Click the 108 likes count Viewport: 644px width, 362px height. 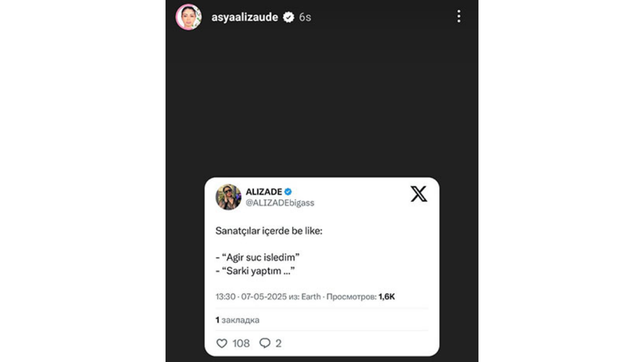[x=241, y=343]
